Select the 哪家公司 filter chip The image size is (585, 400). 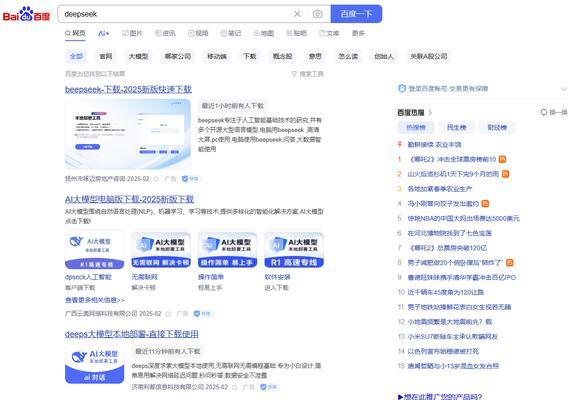tap(178, 56)
